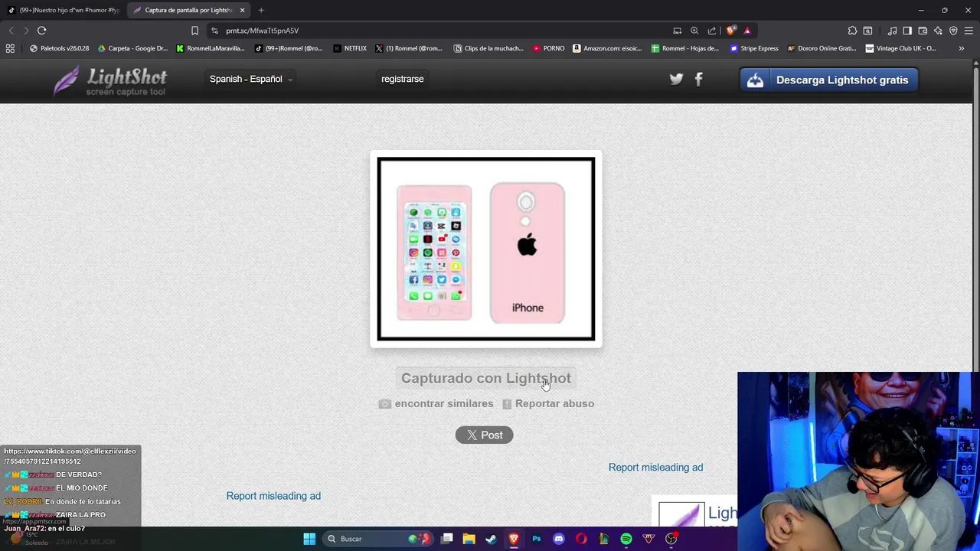Open Vintage Club UK bookmark
The image size is (980, 551).
click(900, 48)
